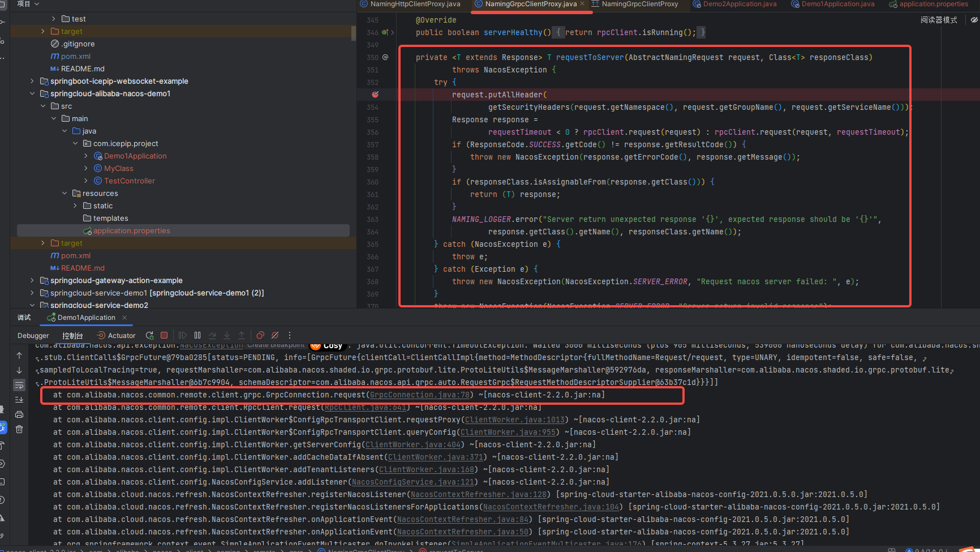Screen dimensions: 980x552
Task: Collapse the main folder
Action: 54,118
